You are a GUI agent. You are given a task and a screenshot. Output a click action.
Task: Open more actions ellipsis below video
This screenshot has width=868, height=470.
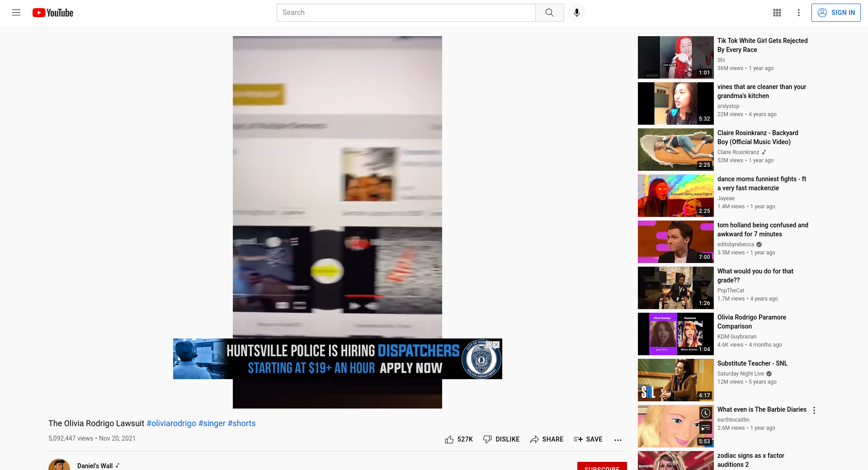618,440
